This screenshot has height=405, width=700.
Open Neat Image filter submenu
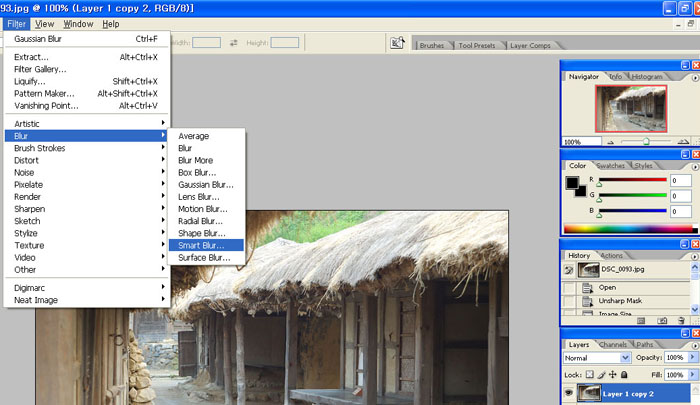point(87,300)
